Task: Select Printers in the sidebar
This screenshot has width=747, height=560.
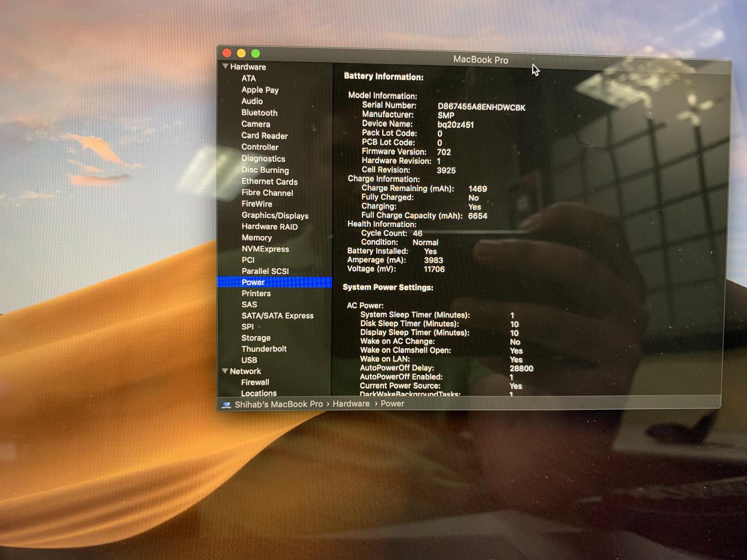Action: coord(256,293)
